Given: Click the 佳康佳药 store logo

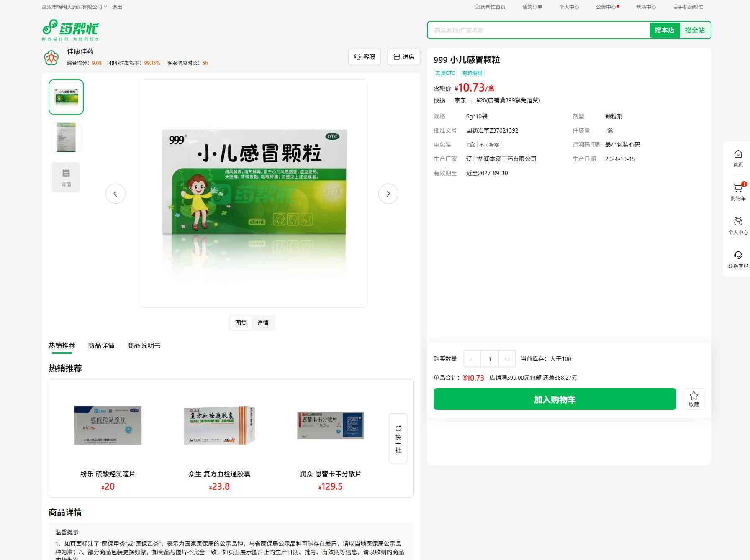Looking at the screenshot, I should coord(51,57).
